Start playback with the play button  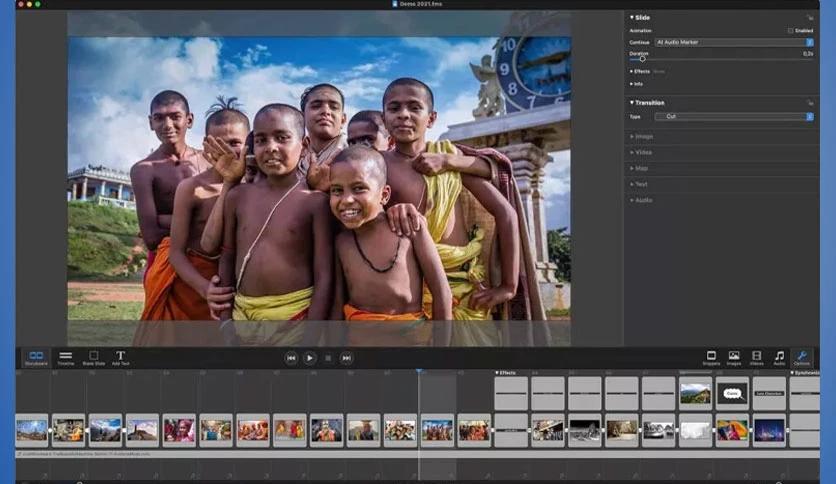[x=309, y=358]
